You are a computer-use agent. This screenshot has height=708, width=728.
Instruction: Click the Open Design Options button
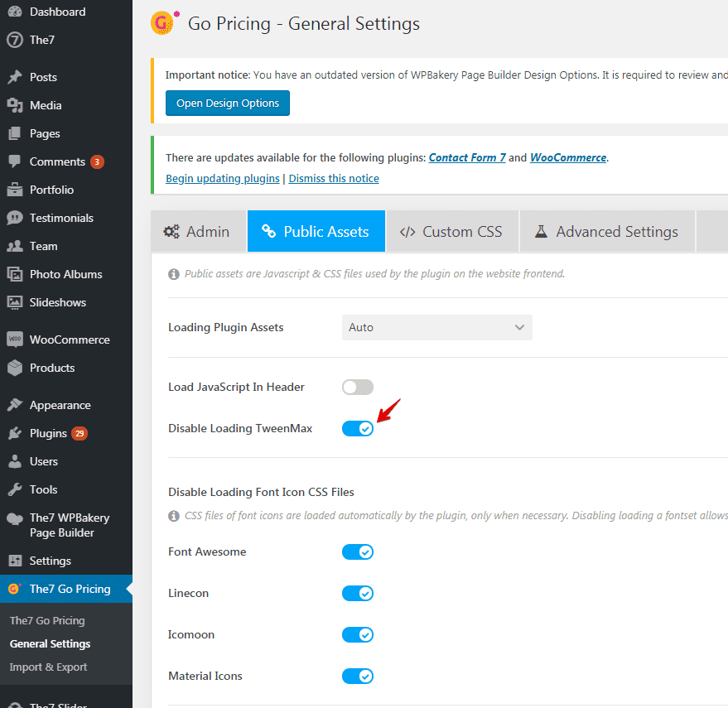tap(228, 103)
